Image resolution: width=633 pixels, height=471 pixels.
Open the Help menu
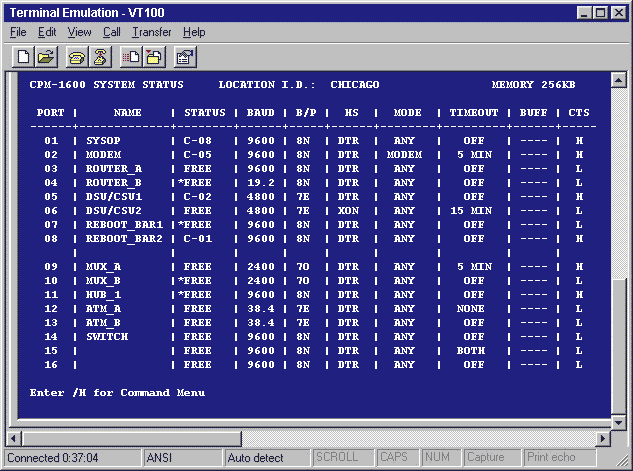tap(194, 32)
